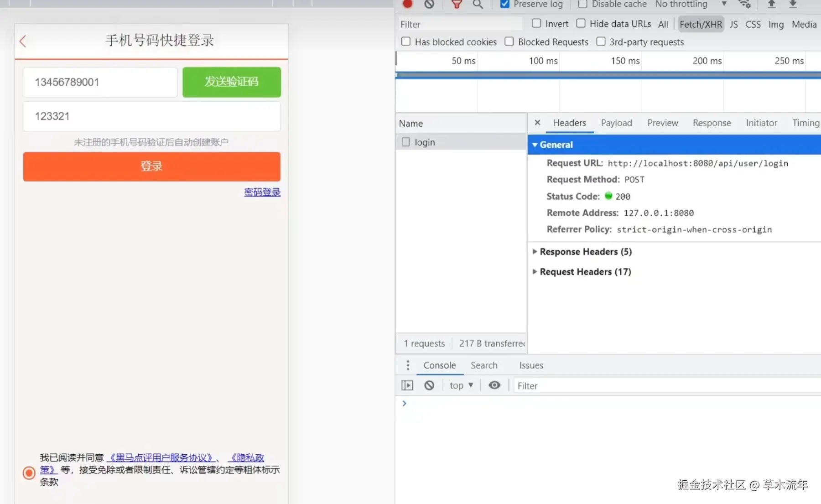Screen dimensions: 821x504
Task: Clear the network request log
Action: point(429,4)
